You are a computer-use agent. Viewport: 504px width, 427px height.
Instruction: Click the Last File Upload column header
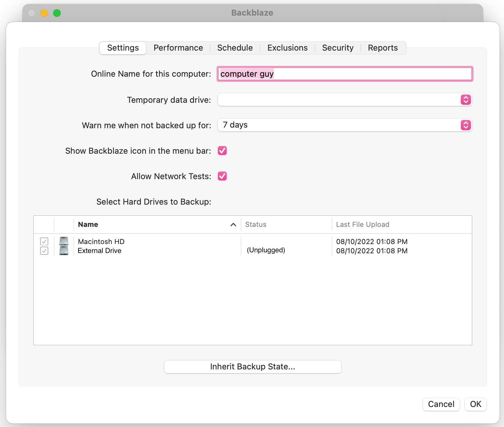[402, 225]
